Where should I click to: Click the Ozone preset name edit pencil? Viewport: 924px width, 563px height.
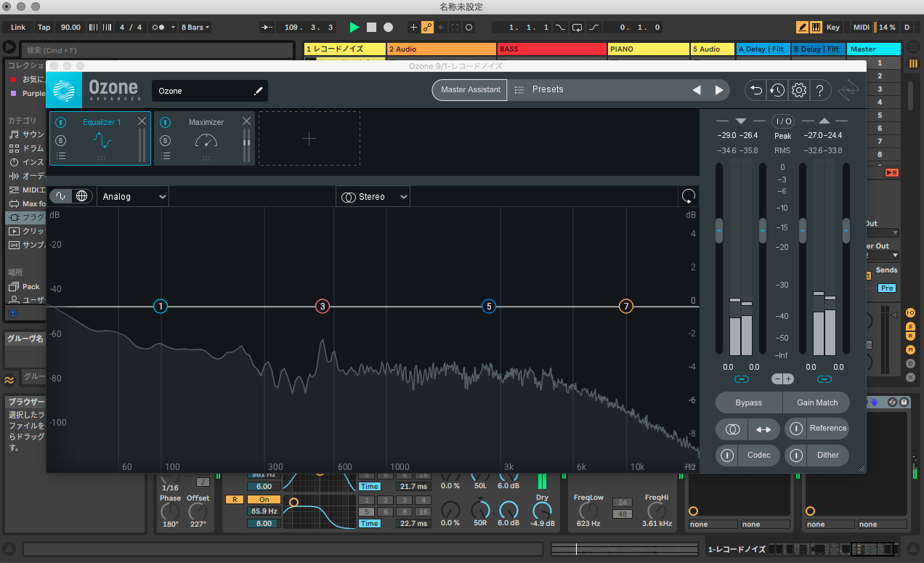click(258, 91)
